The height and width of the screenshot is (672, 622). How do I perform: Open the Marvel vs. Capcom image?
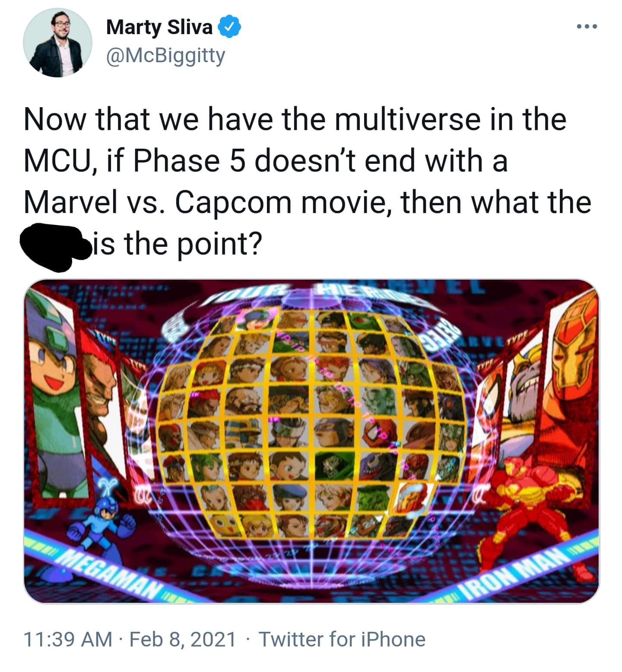coord(311,441)
